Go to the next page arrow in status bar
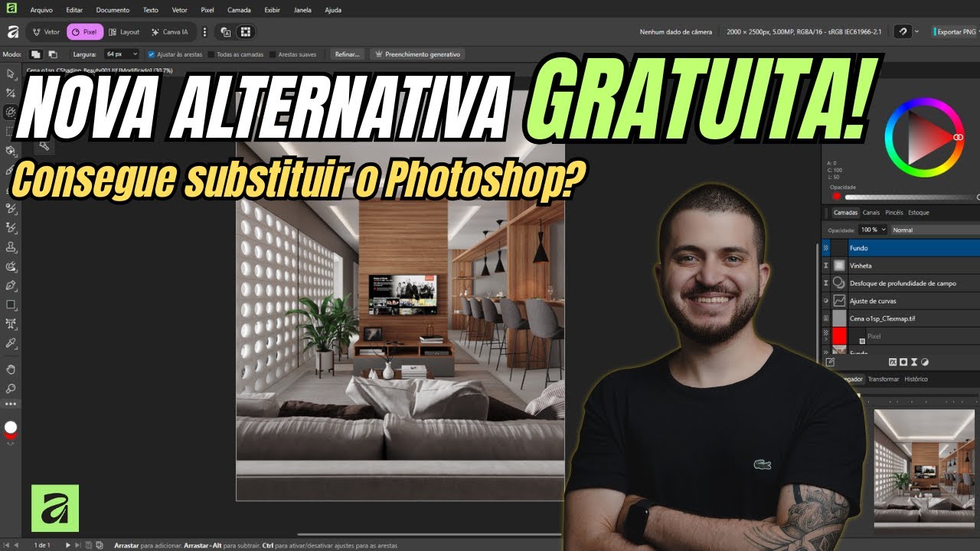 68,545
